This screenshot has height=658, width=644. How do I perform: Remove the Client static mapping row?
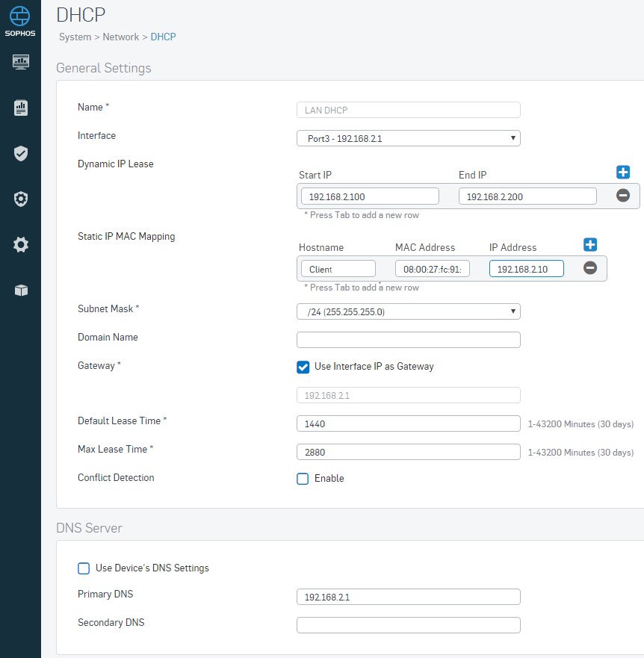click(590, 267)
